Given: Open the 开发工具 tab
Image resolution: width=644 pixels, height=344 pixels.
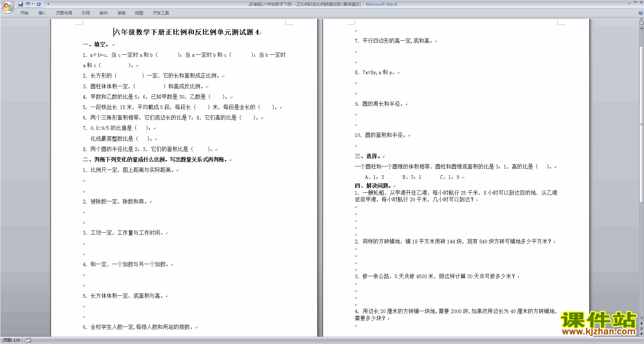Looking at the screenshot, I should pos(161,13).
